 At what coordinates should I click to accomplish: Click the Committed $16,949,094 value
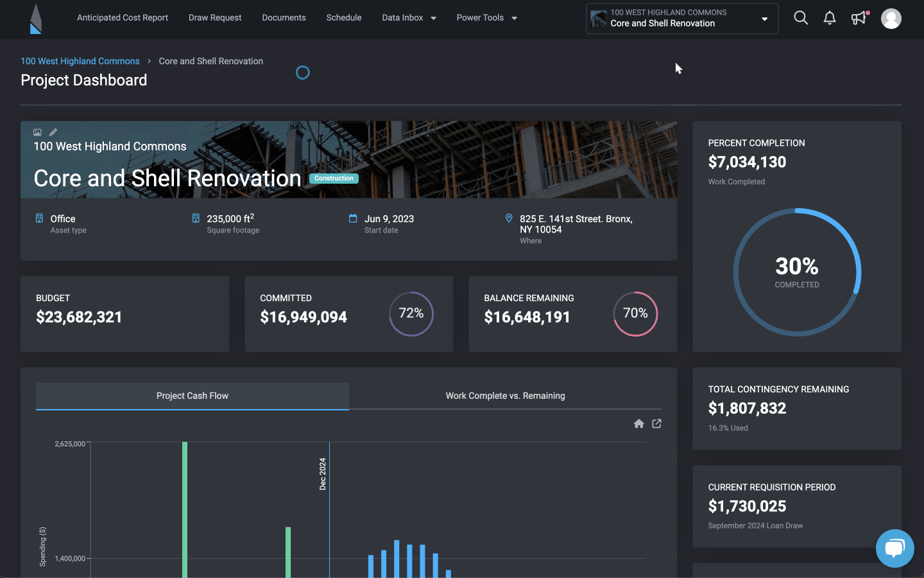click(304, 317)
